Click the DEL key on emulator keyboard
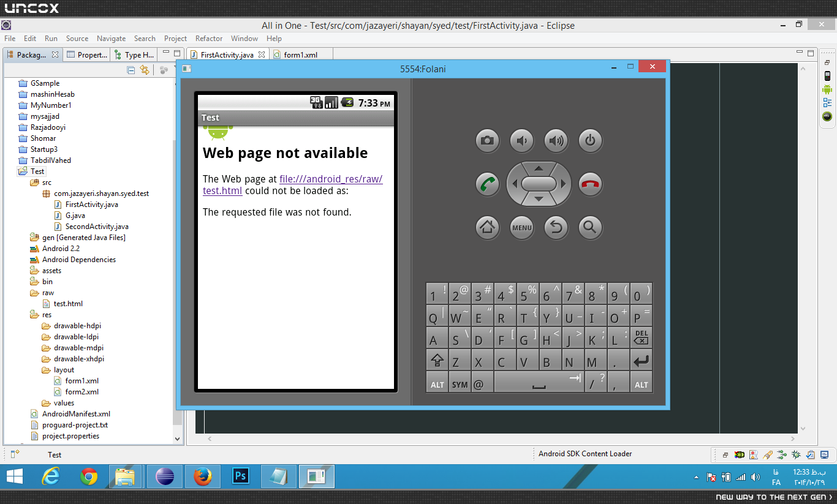 tap(641, 337)
